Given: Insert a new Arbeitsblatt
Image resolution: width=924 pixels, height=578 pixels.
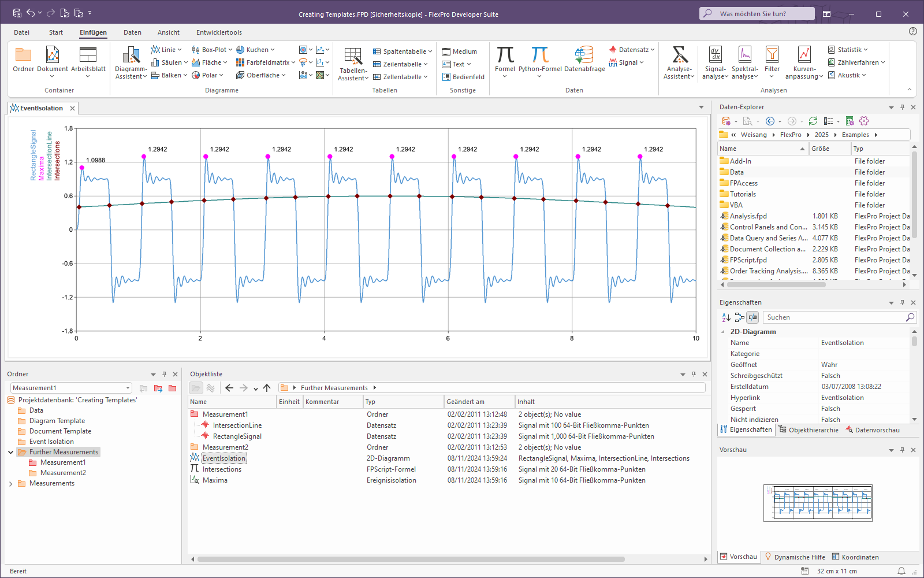Looking at the screenshot, I should pos(88,59).
